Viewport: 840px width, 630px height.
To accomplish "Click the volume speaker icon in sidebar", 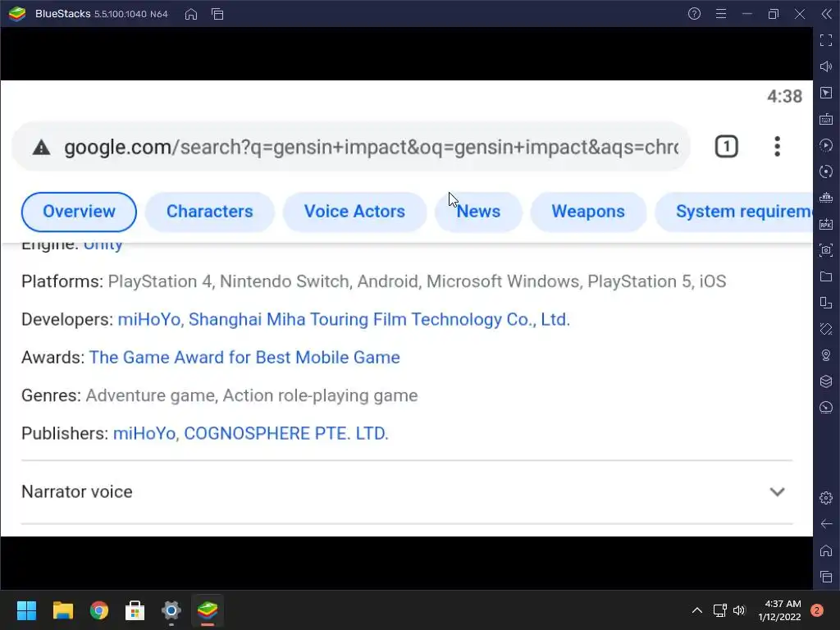I will (x=826, y=66).
